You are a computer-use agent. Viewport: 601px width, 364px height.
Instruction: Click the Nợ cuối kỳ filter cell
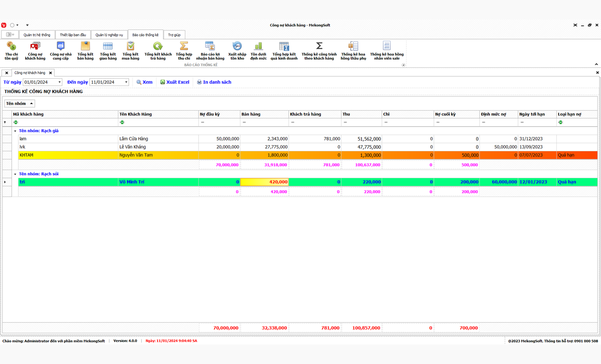pos(457,122)
